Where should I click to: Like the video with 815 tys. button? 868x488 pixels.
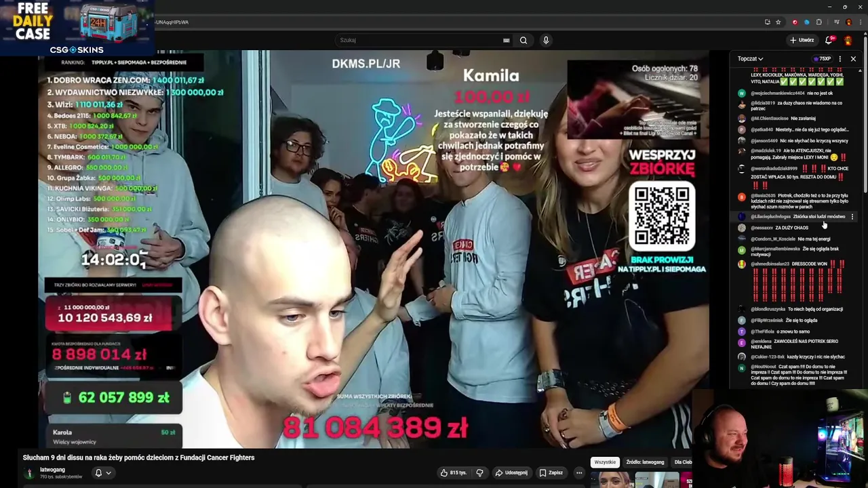click(454, 472)
